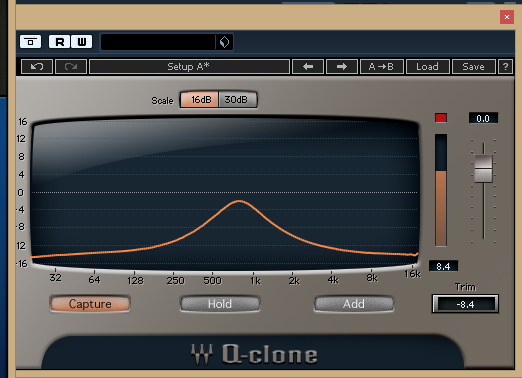Click the Load button
Screen dimensions: 522x378
(428, 67)
